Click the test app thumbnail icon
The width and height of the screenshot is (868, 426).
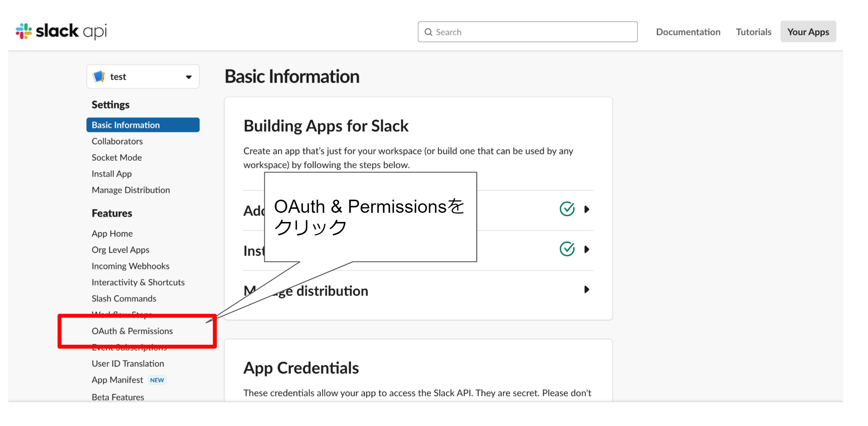(x=99, y=76)
